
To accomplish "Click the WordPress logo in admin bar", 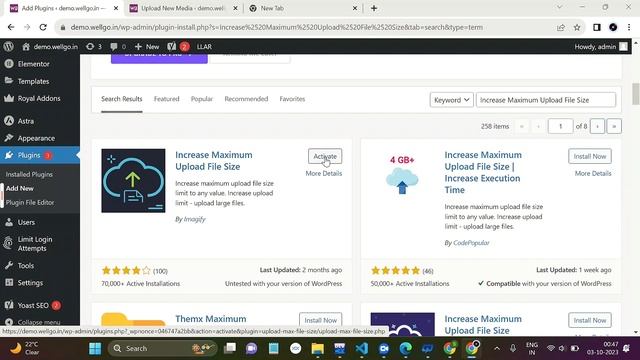I will pos(9,47).
